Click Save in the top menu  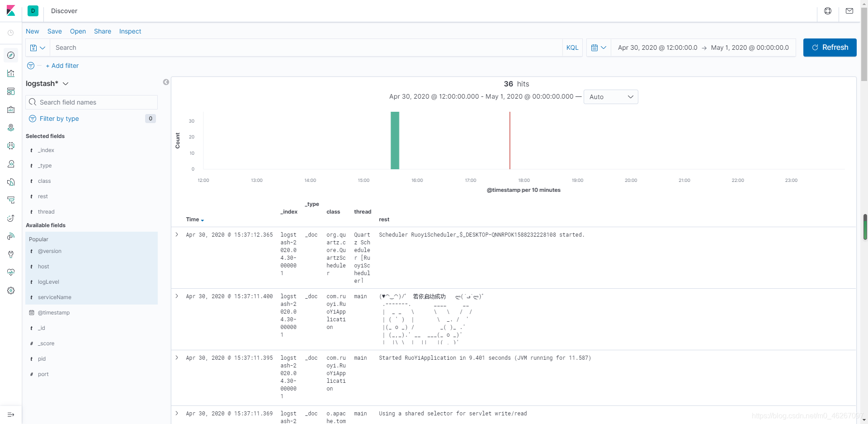pyautogui.click(x=55, y=31)
